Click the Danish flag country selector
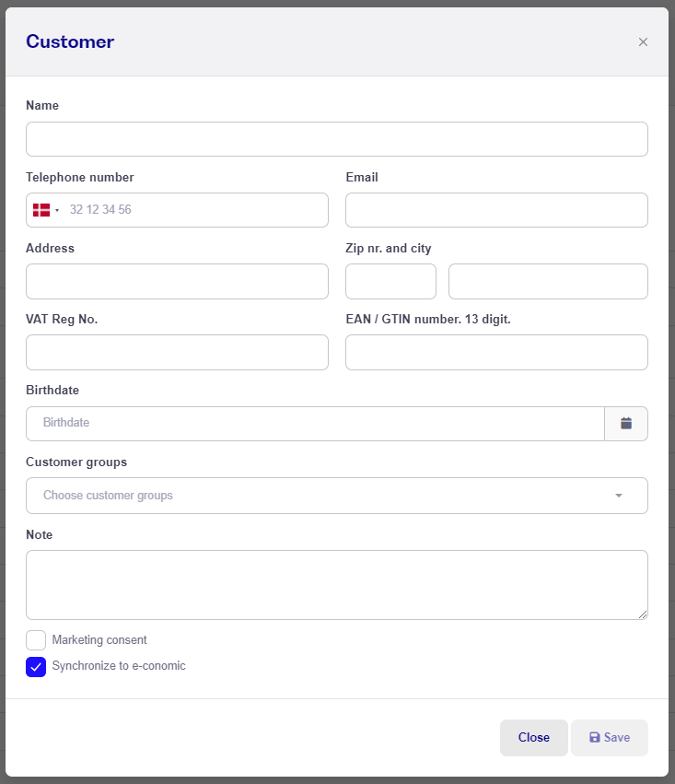This screenshot has width=675, height=784. coord(41,210)
